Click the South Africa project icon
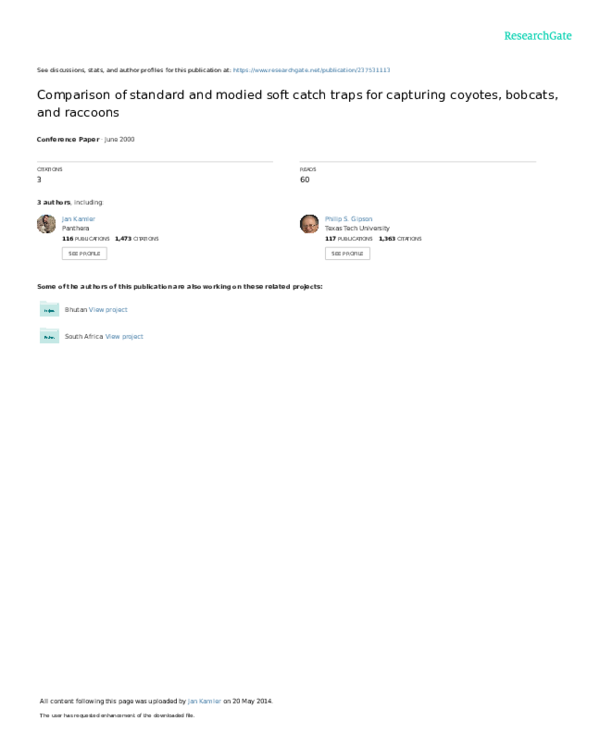The width and height of the screenshot is (600, 733). point(49,337)
